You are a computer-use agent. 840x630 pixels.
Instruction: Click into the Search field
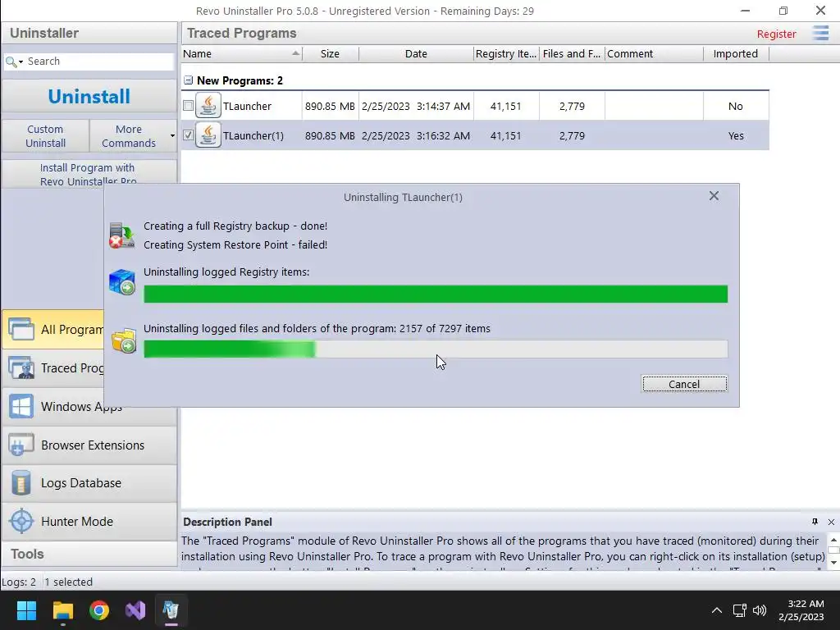pyautogui.click(x=99, y=61)
